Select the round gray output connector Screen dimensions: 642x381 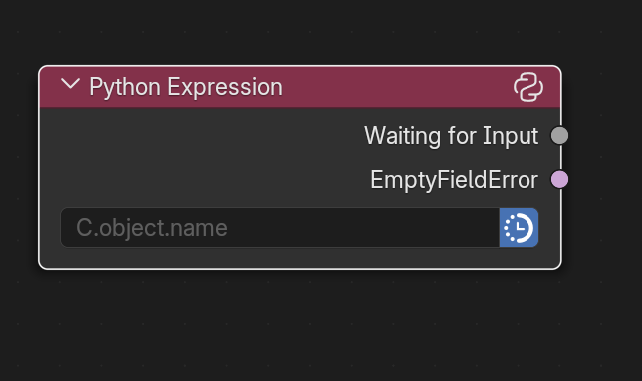pos(559,135)
